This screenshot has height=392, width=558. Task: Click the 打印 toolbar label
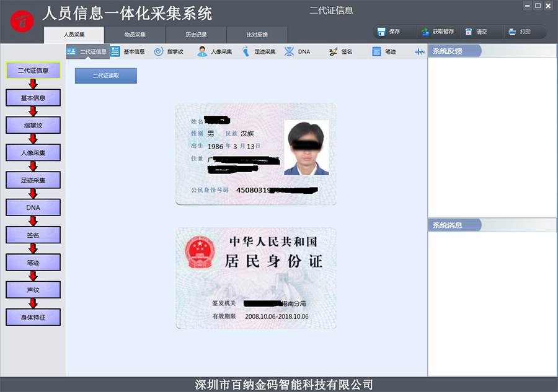[x=525, y=32]
